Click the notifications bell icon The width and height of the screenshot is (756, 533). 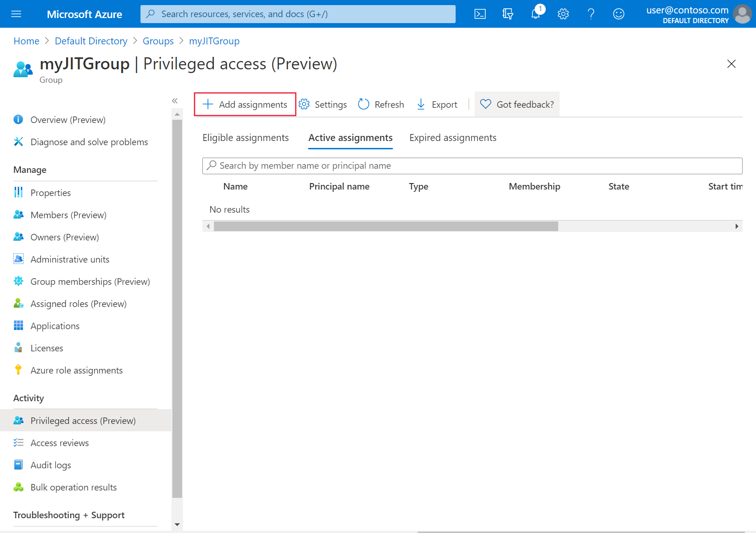pos(535,14)
